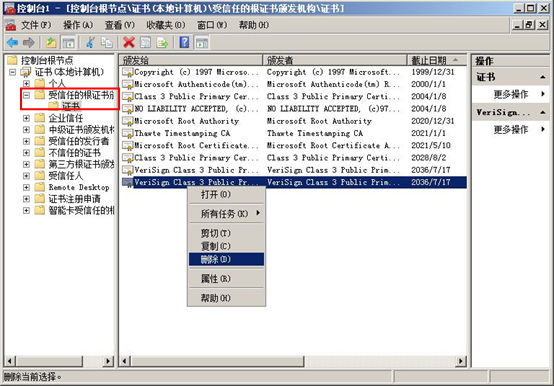Screen dimensions: 554x386
Task: Click 更多操作 under the 证书 section
Action: click(x=511, y=94)
